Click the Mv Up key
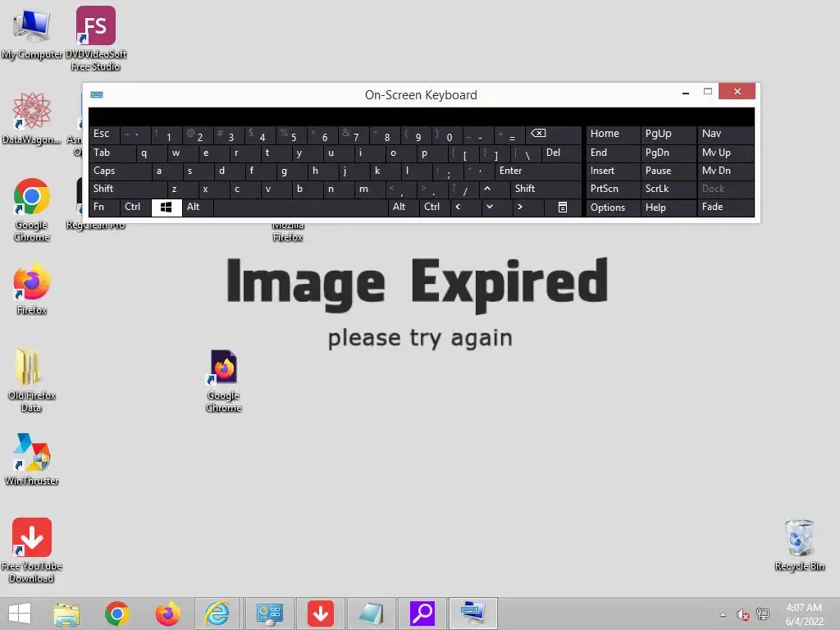Image resolution: width=840 pixels, height=630 pixels. point(725,153)
